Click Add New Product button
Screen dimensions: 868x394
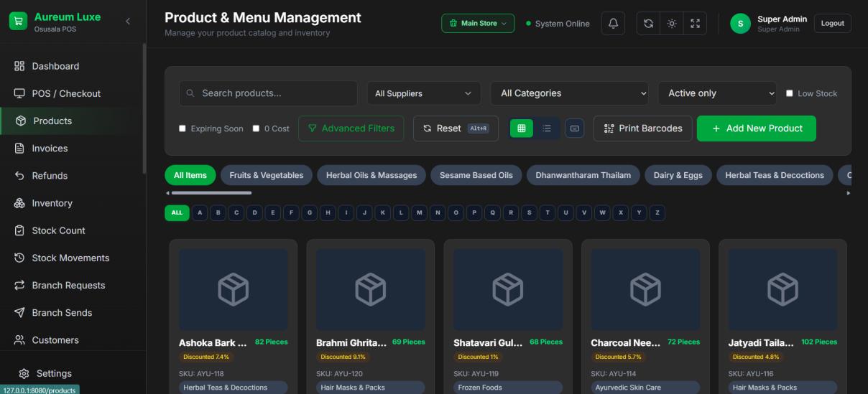(x=757, y=128)
